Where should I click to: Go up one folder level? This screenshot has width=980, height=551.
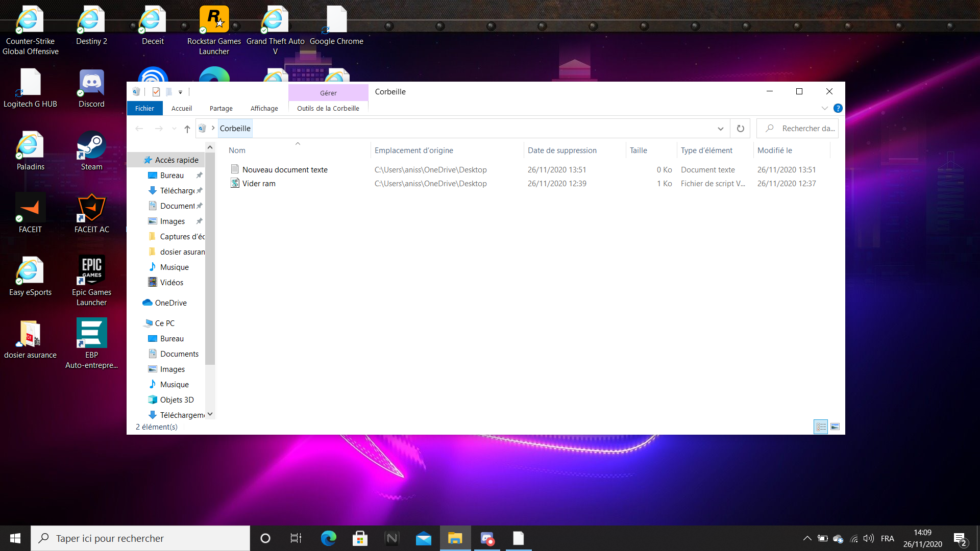coord(187,129)
